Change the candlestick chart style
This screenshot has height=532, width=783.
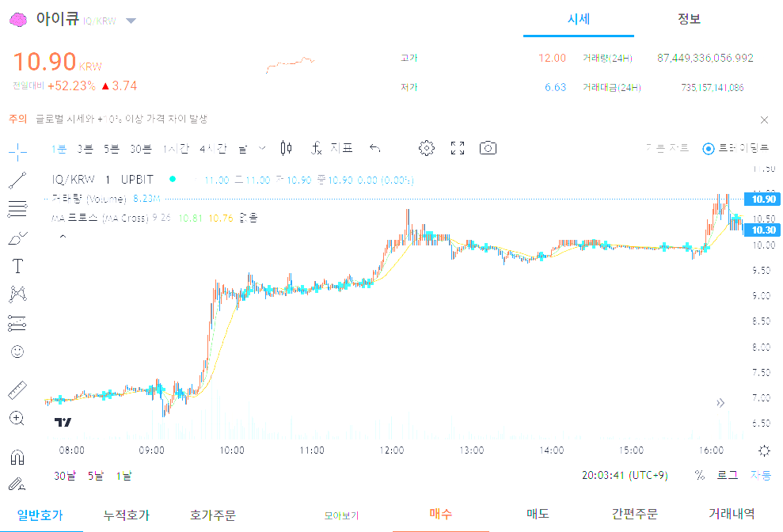point(286,148)
